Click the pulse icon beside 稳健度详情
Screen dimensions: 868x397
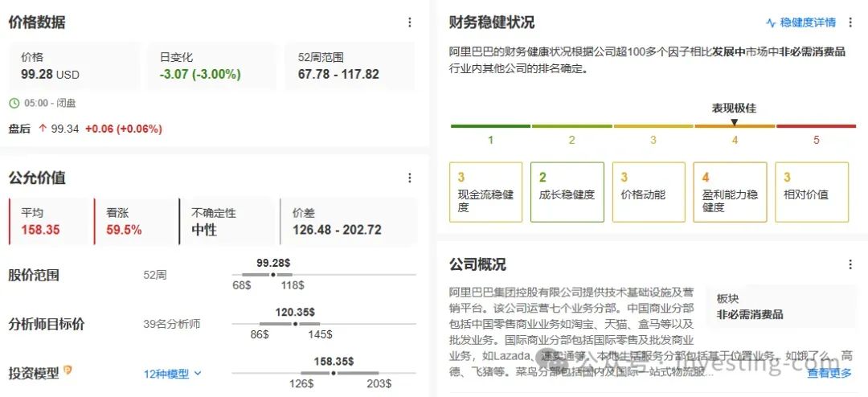[x=771, y=23]
